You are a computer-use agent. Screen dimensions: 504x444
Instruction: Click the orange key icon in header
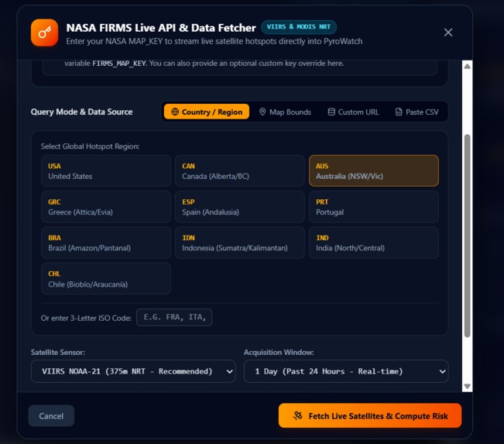pyautogui.click(x=45, y=33)
